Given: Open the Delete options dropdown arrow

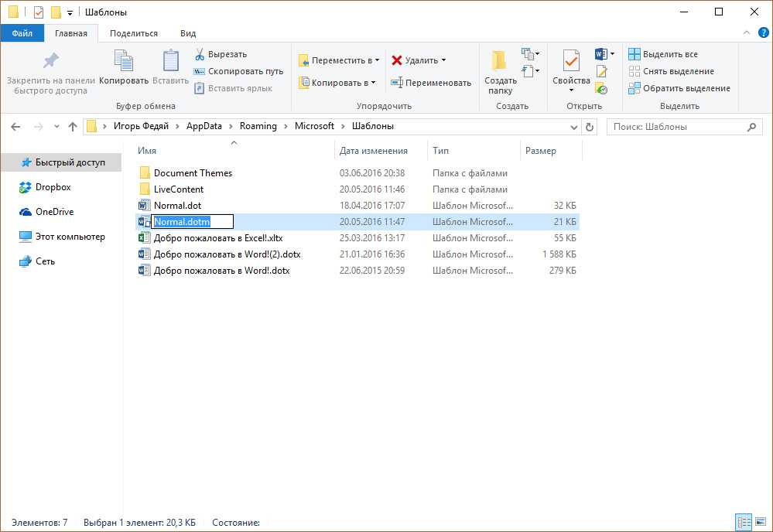Looking at the screenshot, I should click(444, 60).
